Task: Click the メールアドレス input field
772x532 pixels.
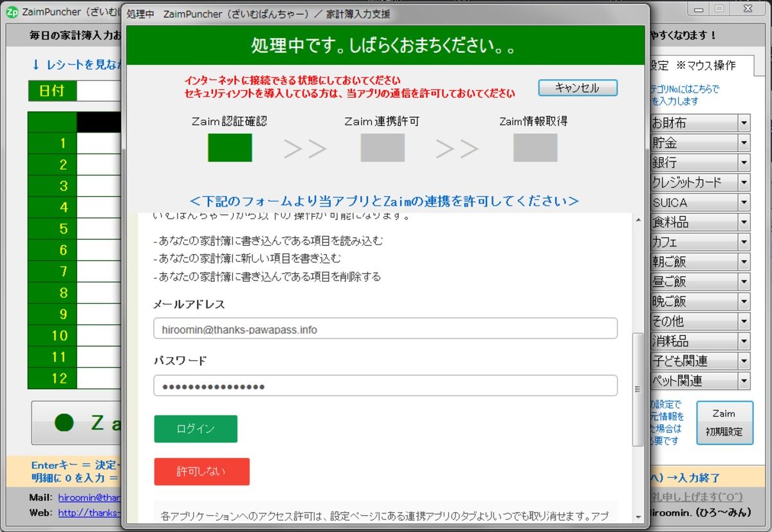Action: click(x=385, y=329)
